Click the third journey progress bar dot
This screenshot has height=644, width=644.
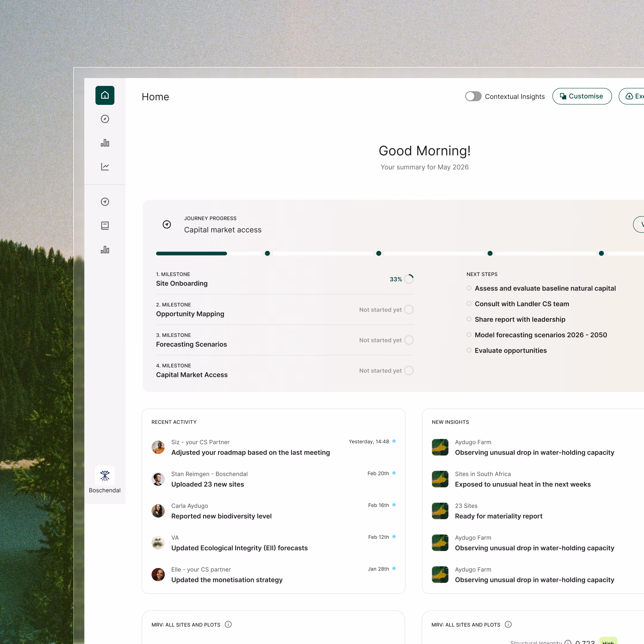point(490,253)
